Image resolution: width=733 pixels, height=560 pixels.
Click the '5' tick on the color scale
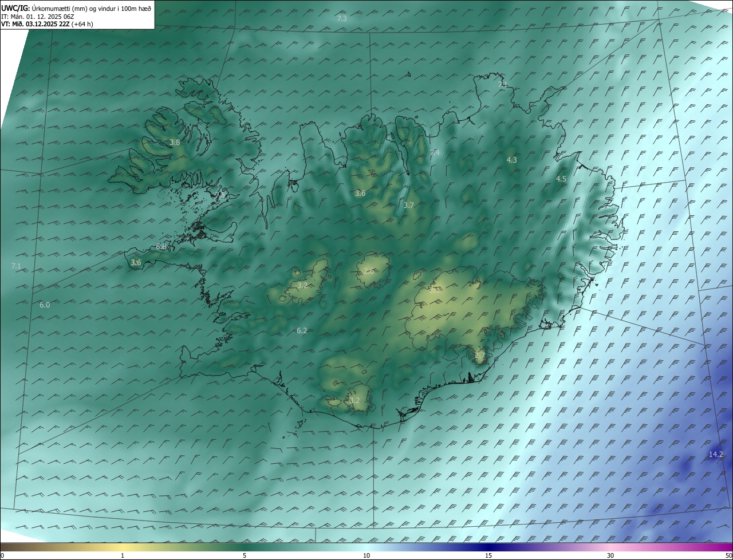pyautogui.click(x=245, y=556)
